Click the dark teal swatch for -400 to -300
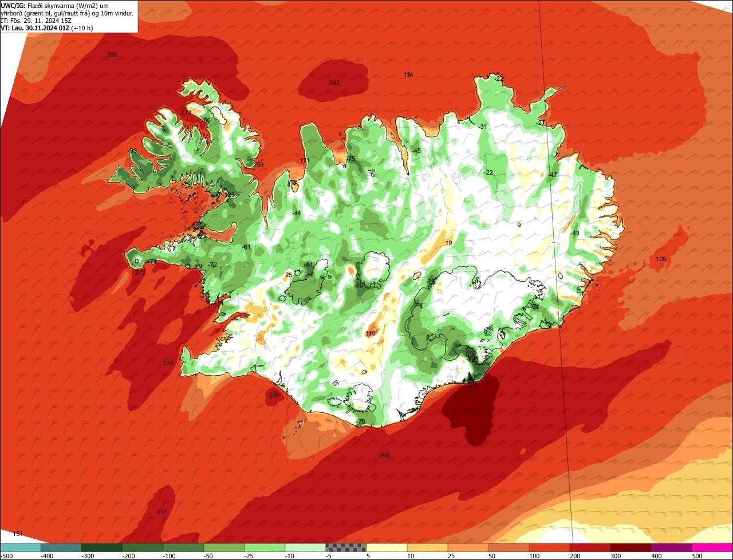The height and width of the screenshot is (560, 733). 61,547
